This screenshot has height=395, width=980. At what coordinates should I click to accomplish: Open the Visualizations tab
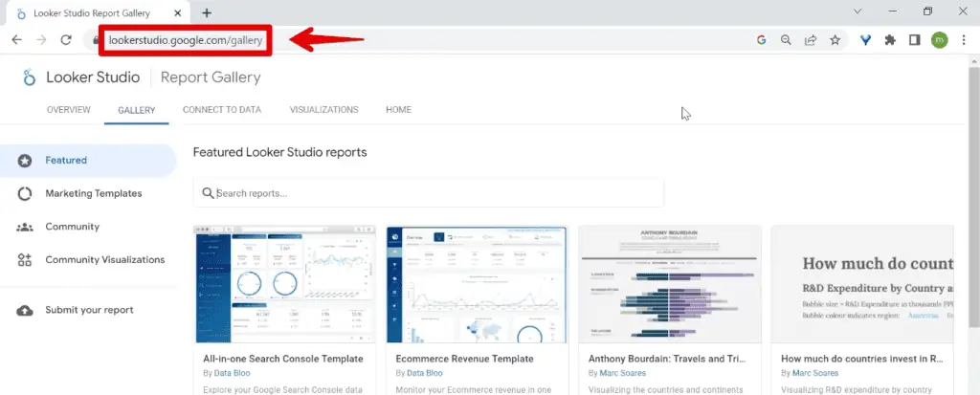(x=323, y=110)
